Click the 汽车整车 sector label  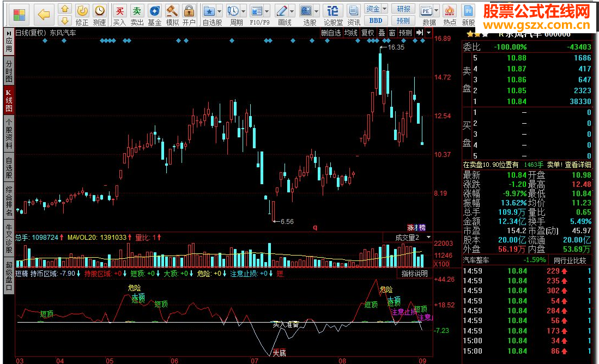pyautogui.click(x=476, y=260)
